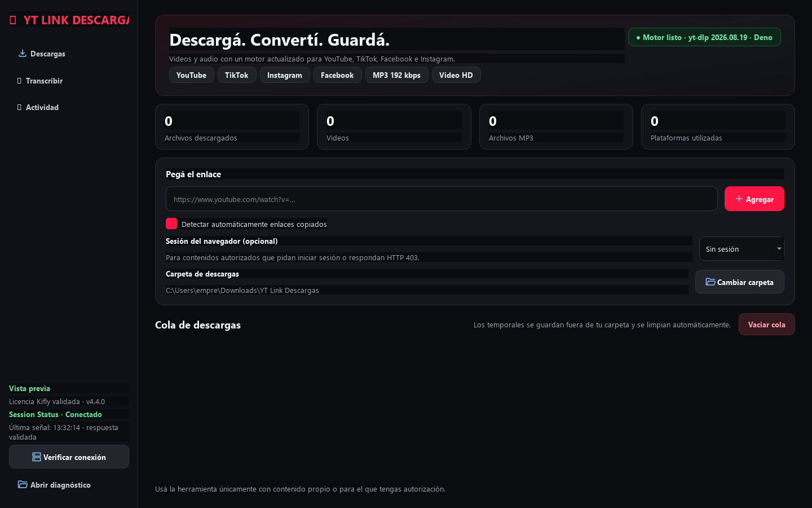The width and height of the screenshot is (812, 508).
Task: Click the download icon beside Descargas
Action: (23, 54)
